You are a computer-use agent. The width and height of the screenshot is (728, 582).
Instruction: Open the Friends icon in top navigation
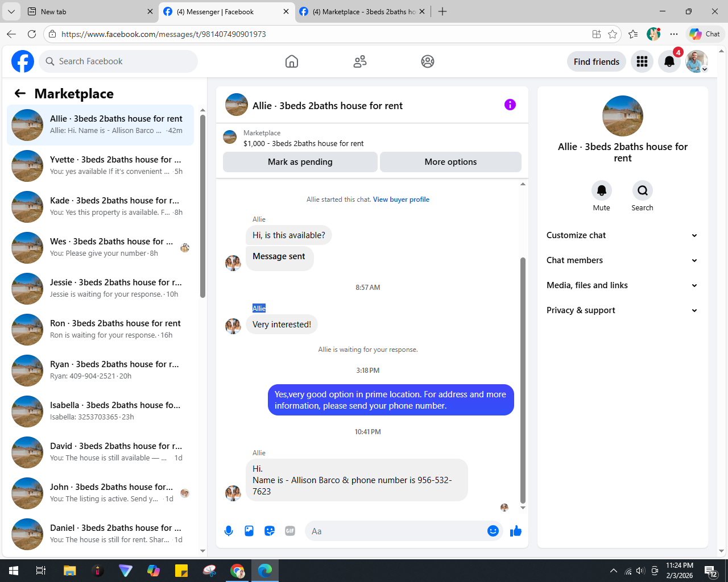click(360, 61)
